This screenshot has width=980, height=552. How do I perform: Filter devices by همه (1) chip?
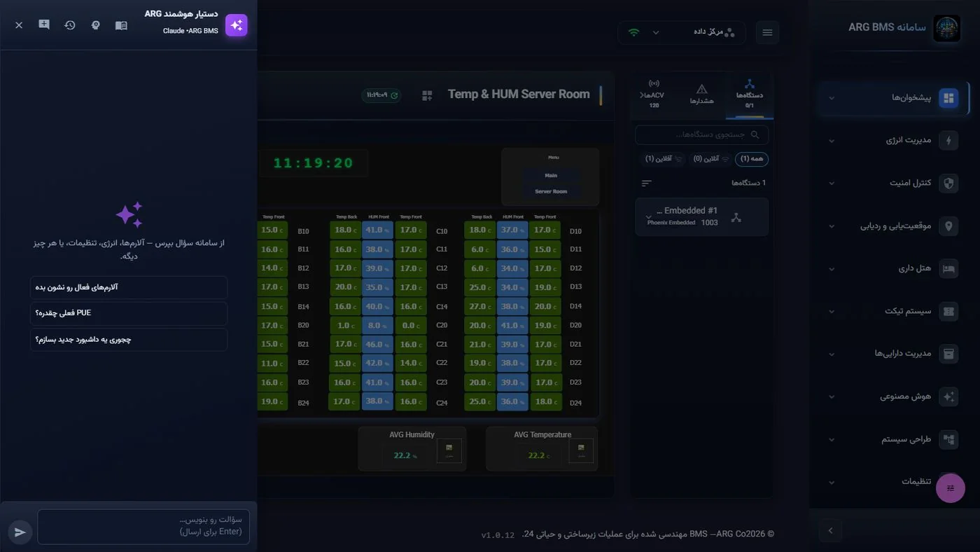pyautogui.click(x=752, y=159)
